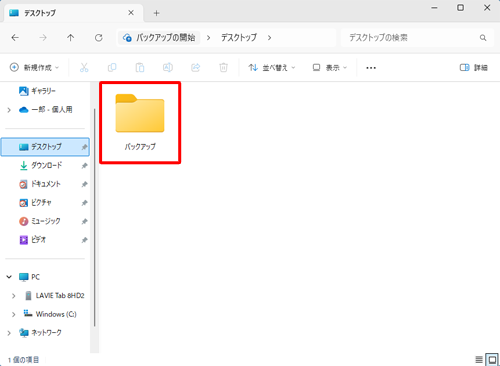
Task: Click the Cut scissors icon
Action: [84, 68]
